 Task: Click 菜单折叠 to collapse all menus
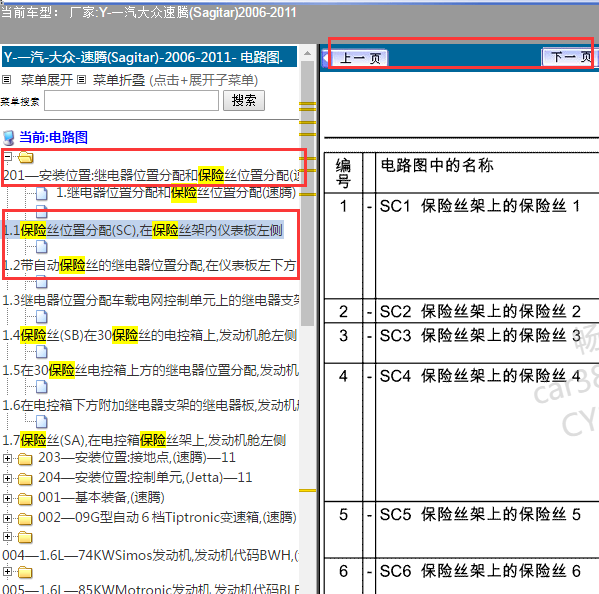(x=119, y=80)
